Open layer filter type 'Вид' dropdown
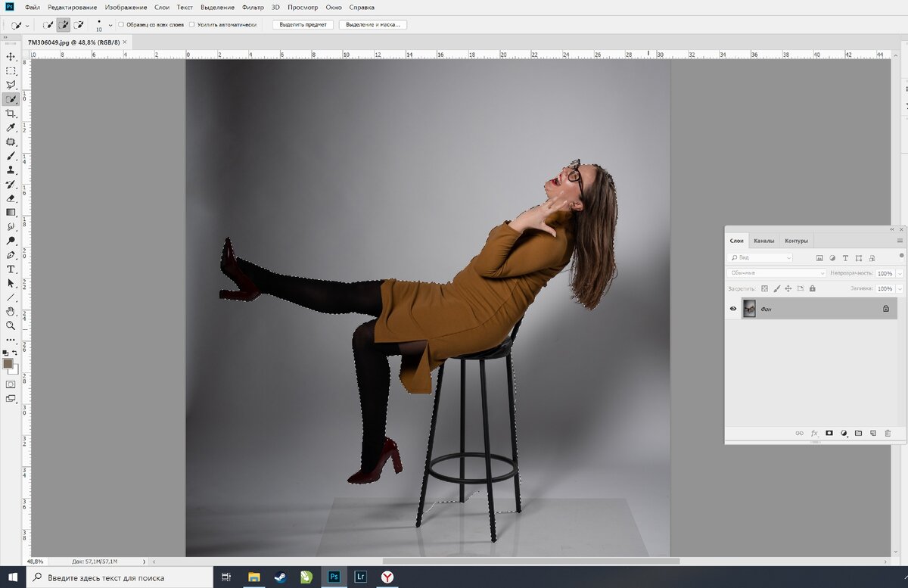 pyautogui.click(x=760, y=258)
